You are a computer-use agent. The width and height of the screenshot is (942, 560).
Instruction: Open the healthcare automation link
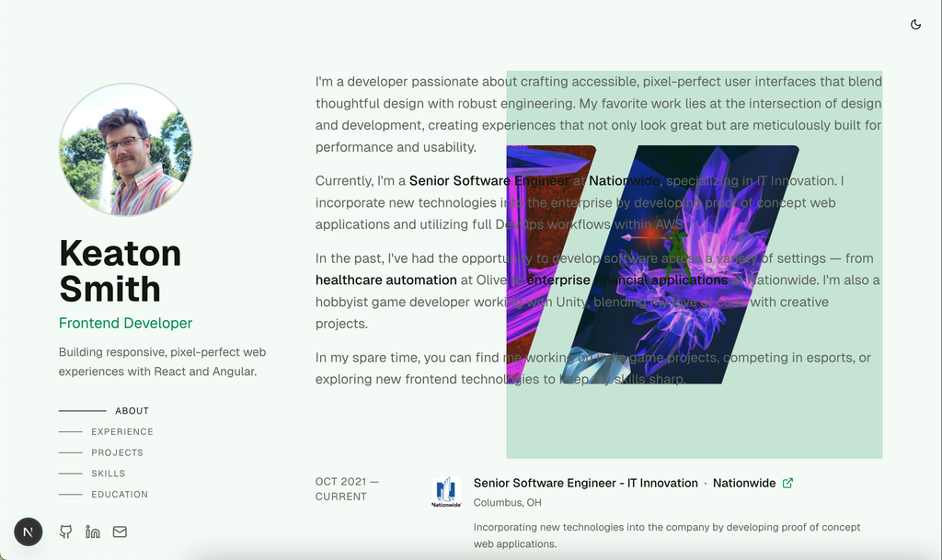(x=386, y=280)
